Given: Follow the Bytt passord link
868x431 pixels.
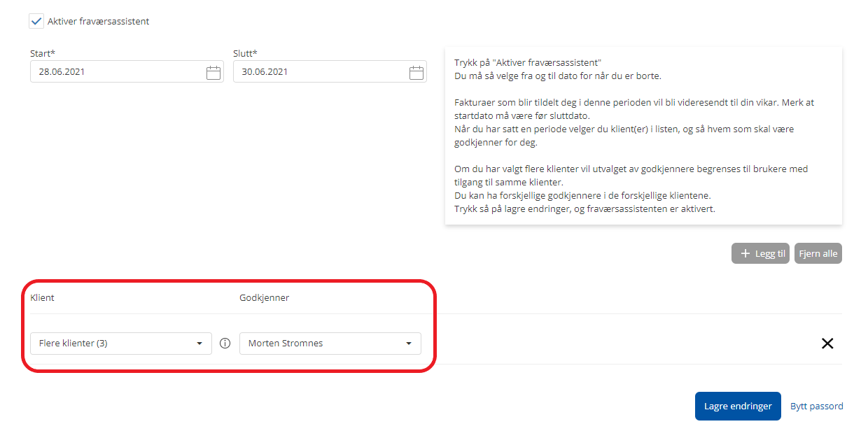Looking at the screenshot, I should point(816,406).
